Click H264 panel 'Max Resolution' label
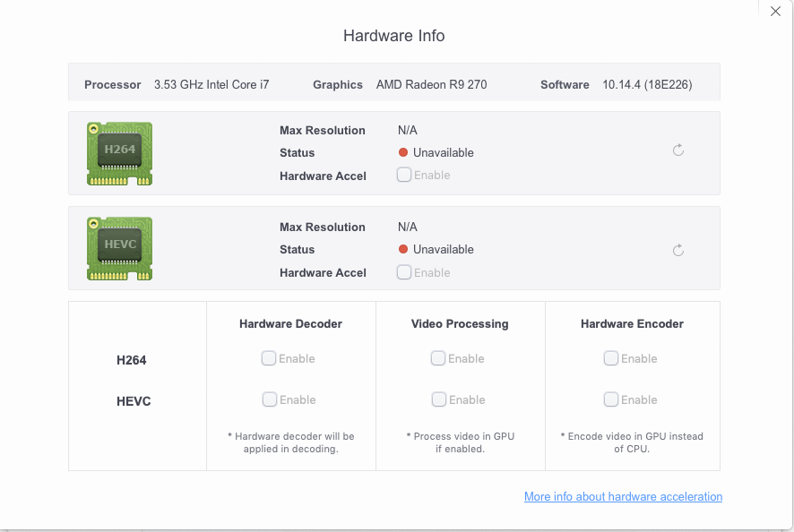This screenshot has height=532, width=794. [x=322, y=130]
